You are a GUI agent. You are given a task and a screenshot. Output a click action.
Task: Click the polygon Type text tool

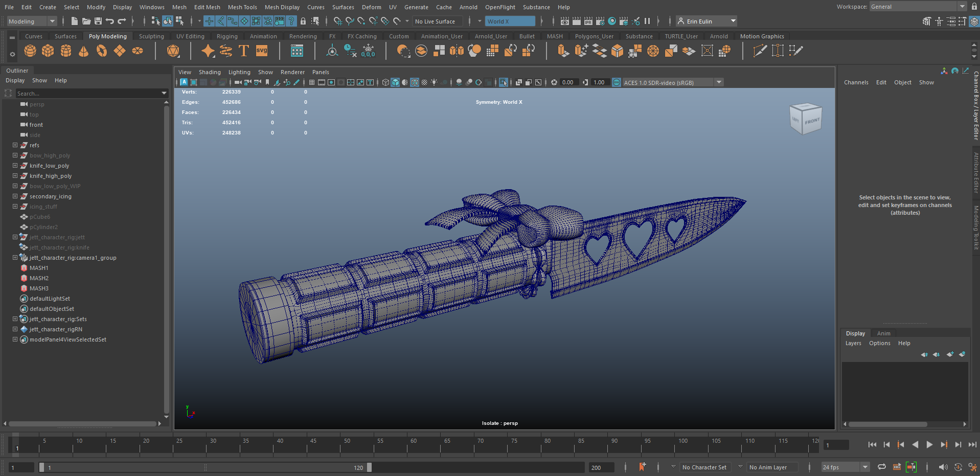(x=244, y=51)
